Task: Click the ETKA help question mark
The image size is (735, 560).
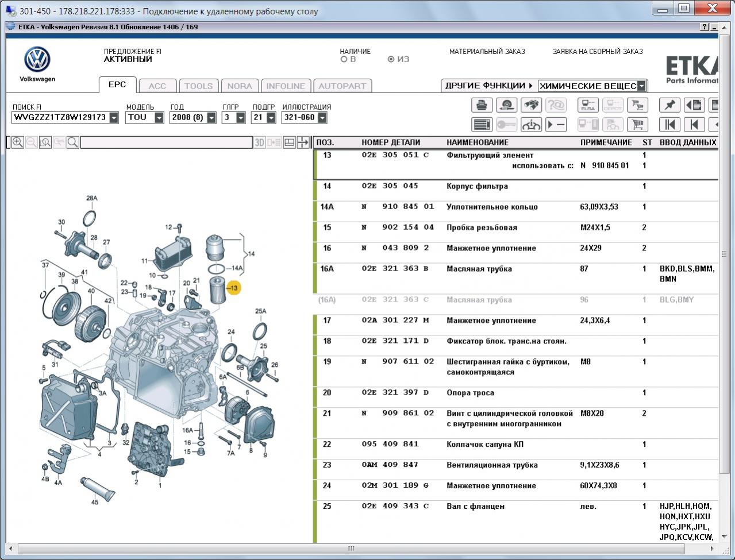Action: pyautogui.click(x=705, y=27)
